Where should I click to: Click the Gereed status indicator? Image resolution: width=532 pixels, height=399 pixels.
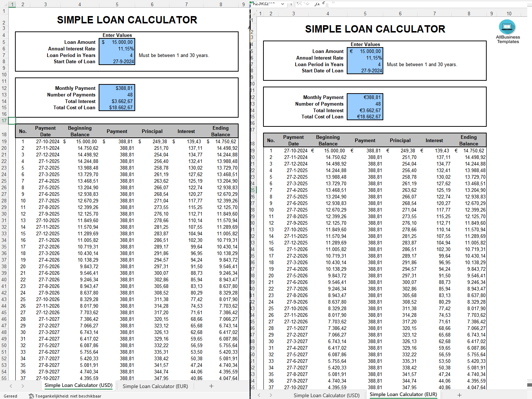coord(10,396)
